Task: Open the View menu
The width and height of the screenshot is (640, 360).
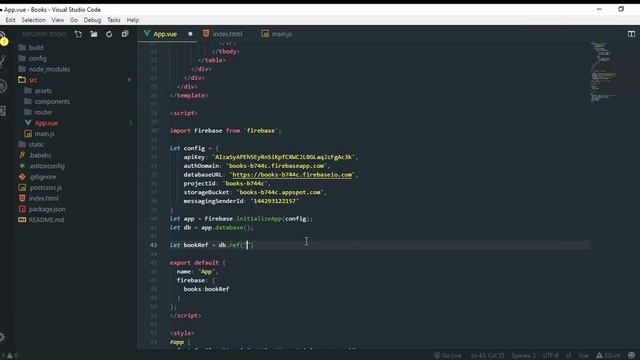Action: [x=58, y=20]
